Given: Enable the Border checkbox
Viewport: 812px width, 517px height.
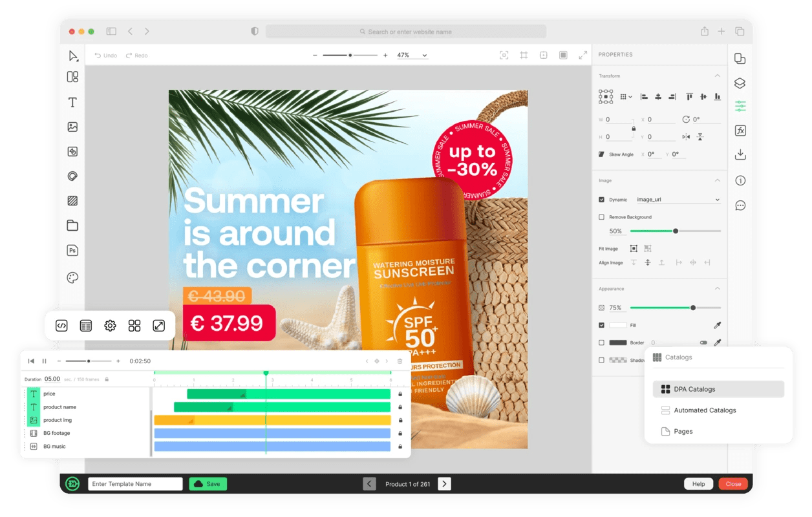Looking at the screenshot, I should point(602,343).
